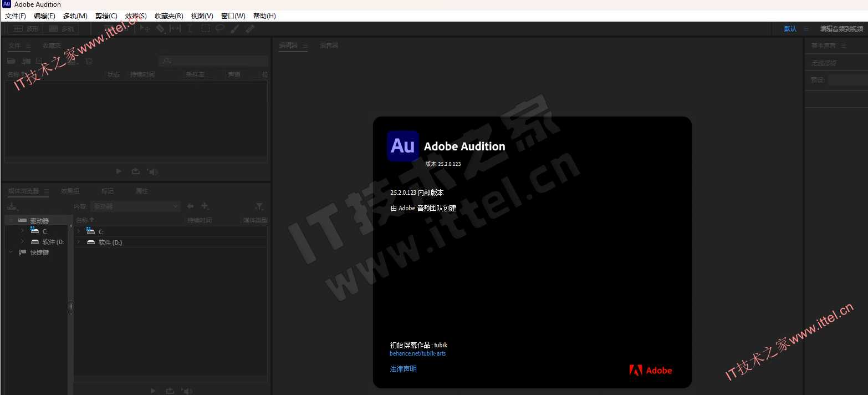868x395 pixels.
Task: Switch to the 收藏夹 tab
Action: 52,45
